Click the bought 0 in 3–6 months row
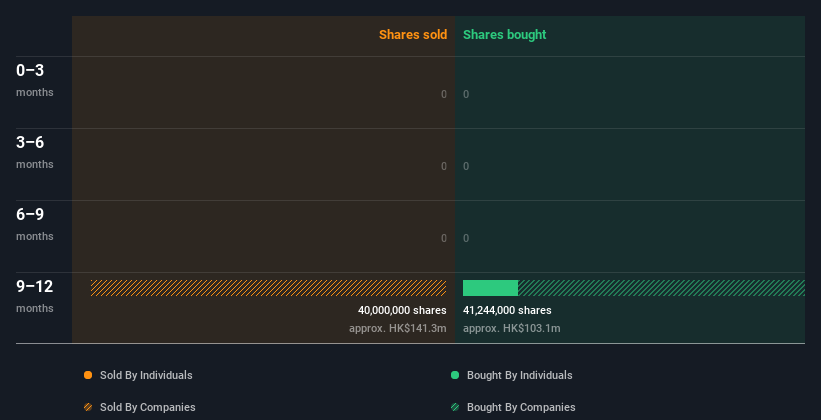The image size is (821, 420). (x=466, y=167)
